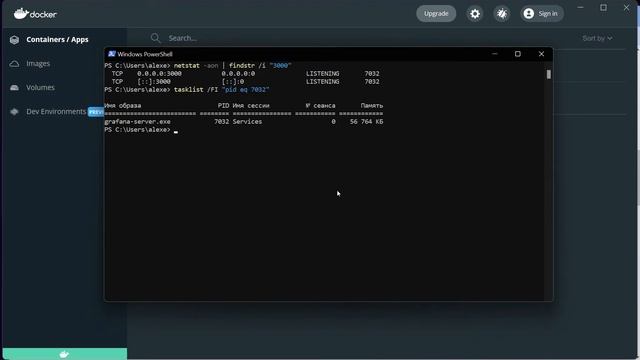Click the Containers cube icon in sidebar

14,40
